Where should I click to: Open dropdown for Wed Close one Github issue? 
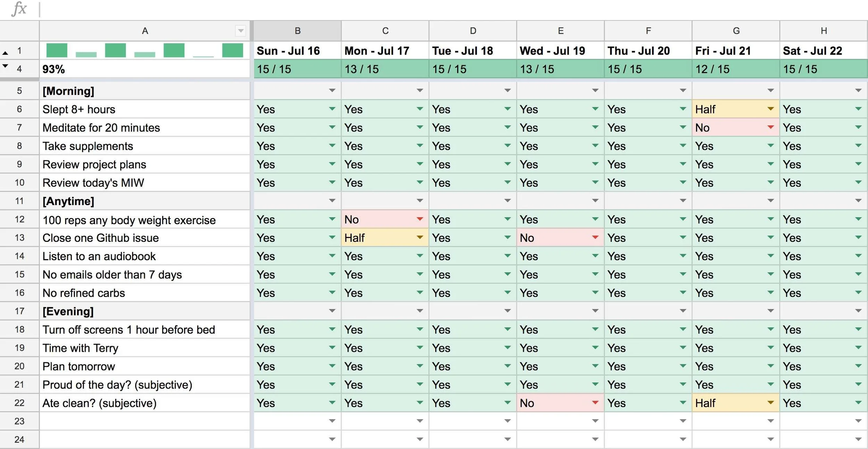(595, 237)
